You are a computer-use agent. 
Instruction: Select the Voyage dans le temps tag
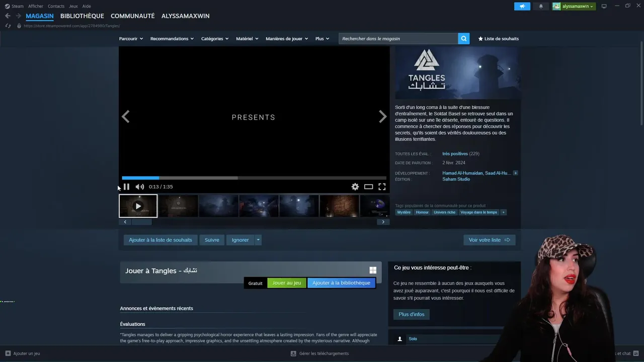[x=478, y=212]
